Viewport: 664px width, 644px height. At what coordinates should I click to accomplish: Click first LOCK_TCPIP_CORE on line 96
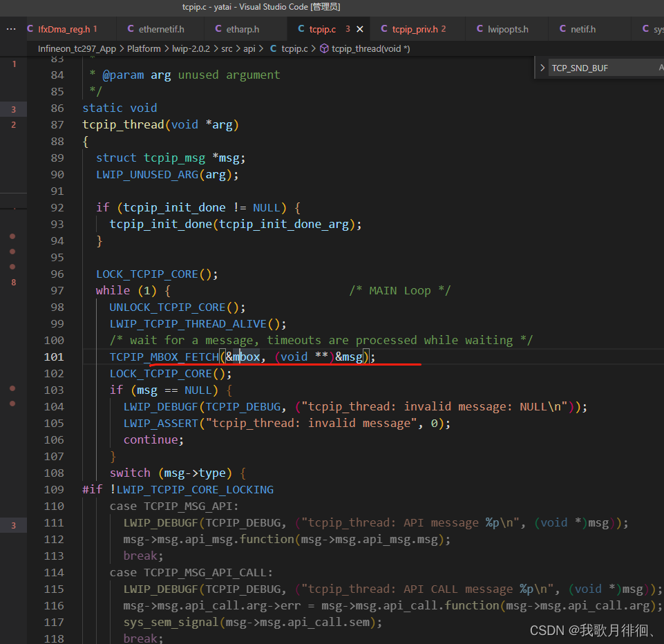(147, 274)
